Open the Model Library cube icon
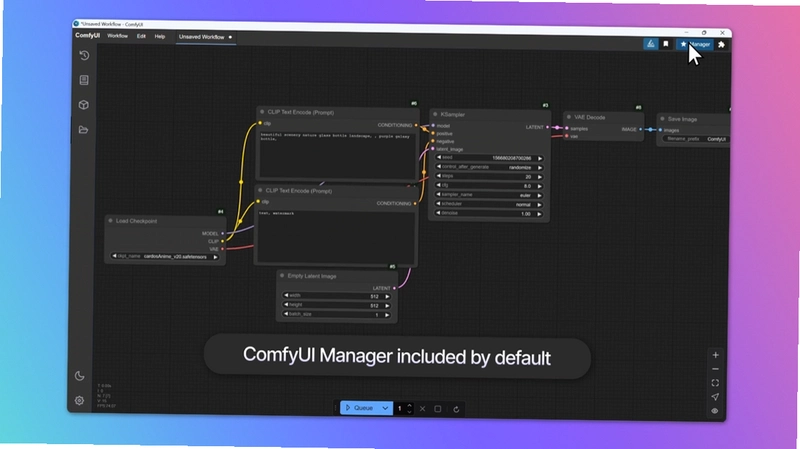 84,105
